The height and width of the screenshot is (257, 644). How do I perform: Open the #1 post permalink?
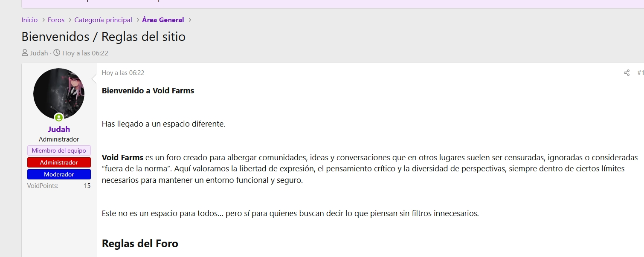(640, 73)
